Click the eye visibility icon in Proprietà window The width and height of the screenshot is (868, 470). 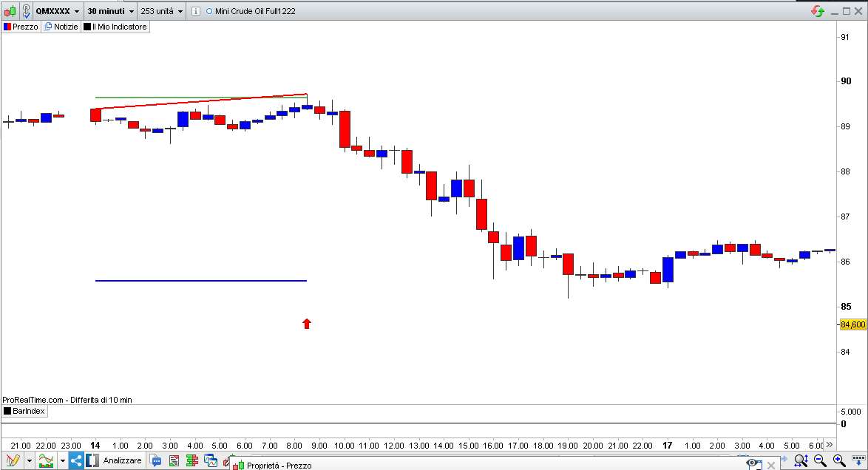tap(753, 464)
